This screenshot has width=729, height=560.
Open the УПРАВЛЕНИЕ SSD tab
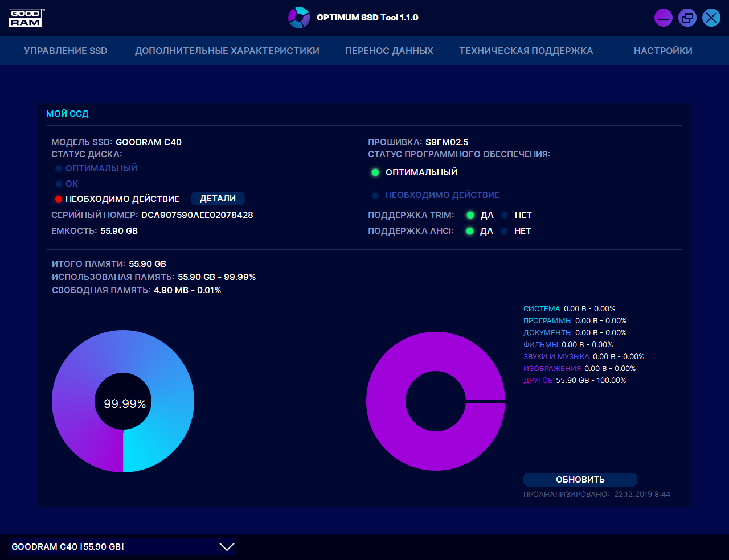click(65, 51)
